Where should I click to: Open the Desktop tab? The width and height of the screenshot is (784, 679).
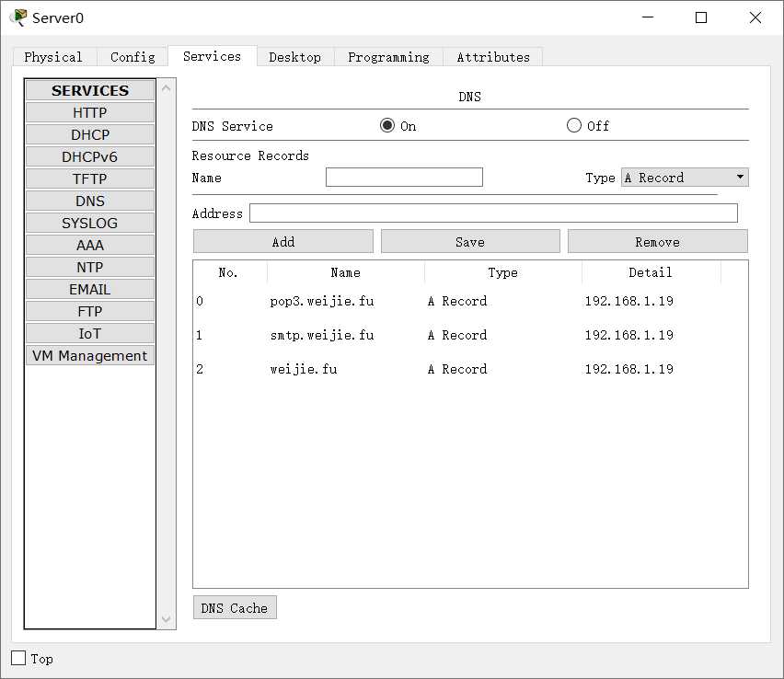[x=295, y=57]
